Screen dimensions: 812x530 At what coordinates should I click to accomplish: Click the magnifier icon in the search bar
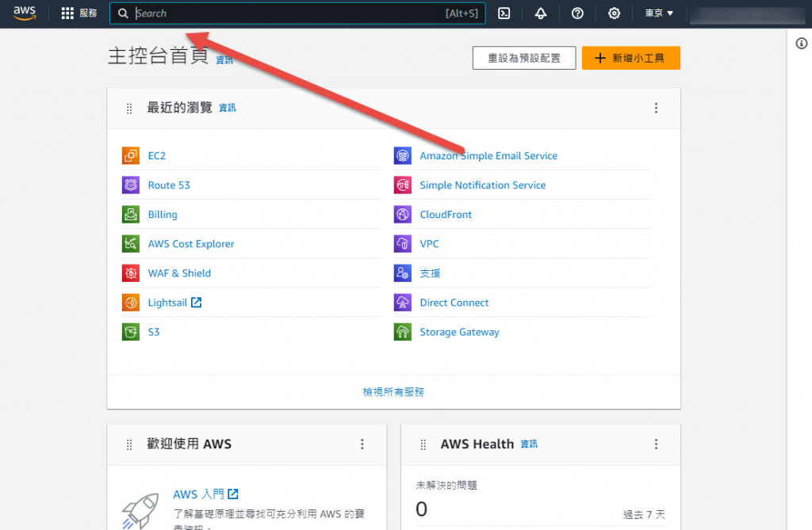pyautogui.click(x=123, y=13)
